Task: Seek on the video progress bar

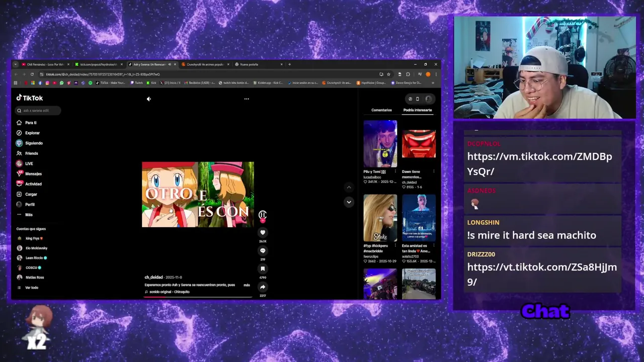Action: (x=198, y=297)
